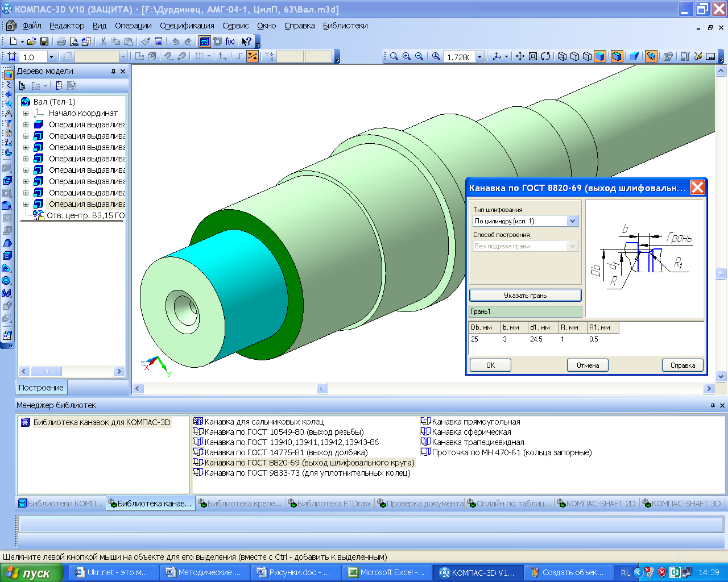
Task: Click the model tree horizontal scrollbar thumb
Action: (x=46, y=372)
